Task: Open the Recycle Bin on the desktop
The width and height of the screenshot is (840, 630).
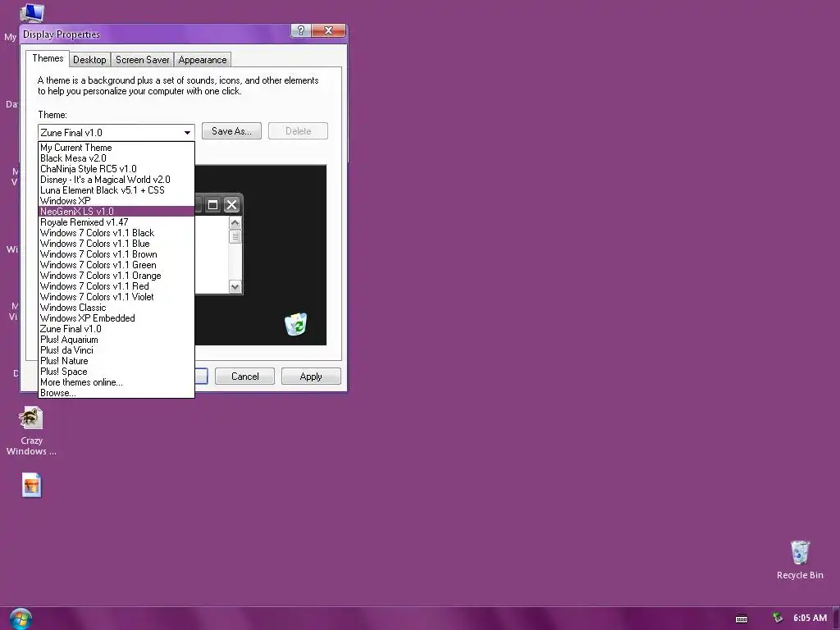Action: pos(800,559)
